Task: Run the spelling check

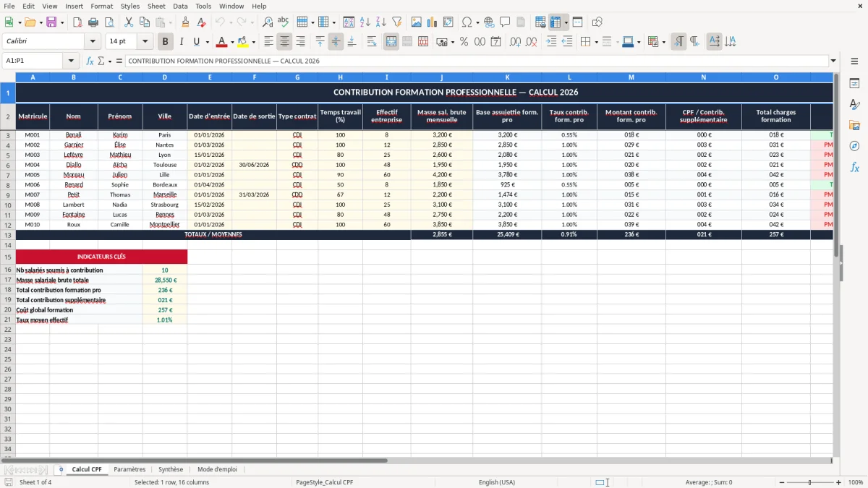Action: pos(283,22)
